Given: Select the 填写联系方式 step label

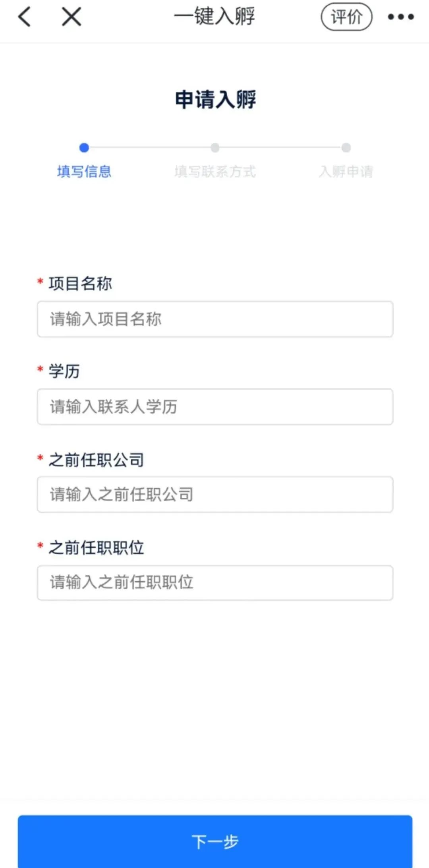Looking at the screenshot, I should tap(214, 172).
